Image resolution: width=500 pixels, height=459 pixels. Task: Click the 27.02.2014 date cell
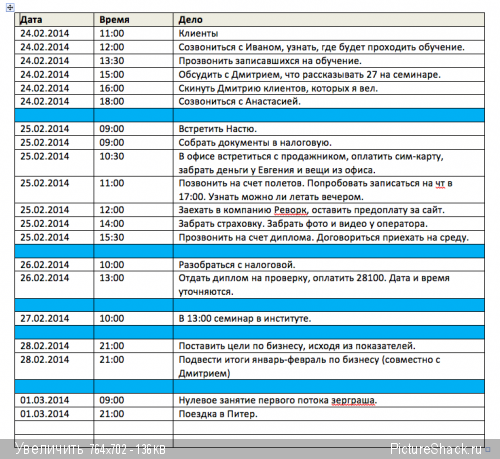tap(54, 319)
